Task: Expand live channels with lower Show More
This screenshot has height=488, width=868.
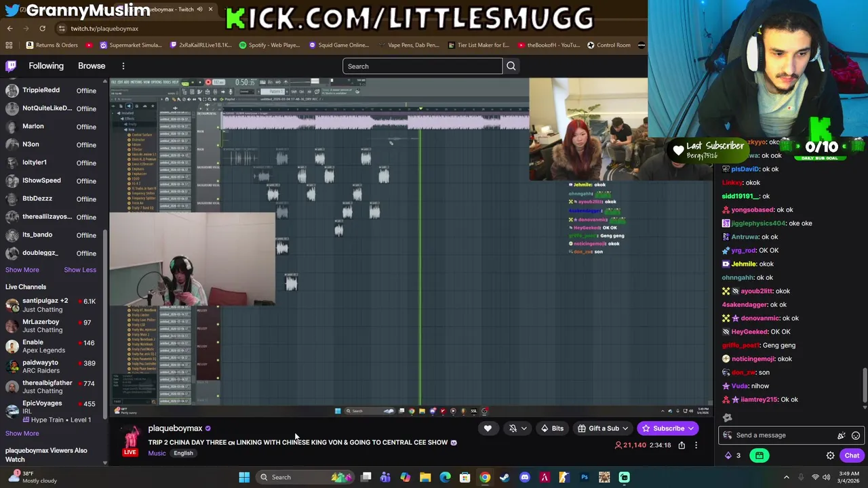Action: (22, 433)
